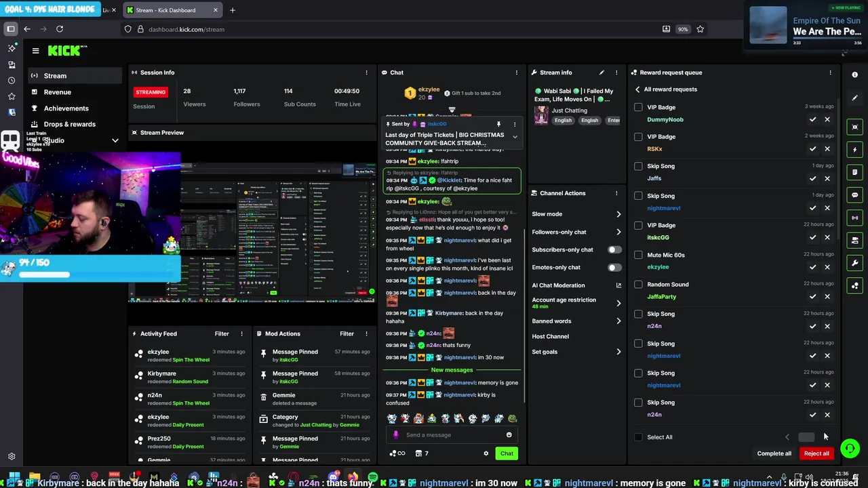Click the note page icon in right sidebar

[854, 172]
